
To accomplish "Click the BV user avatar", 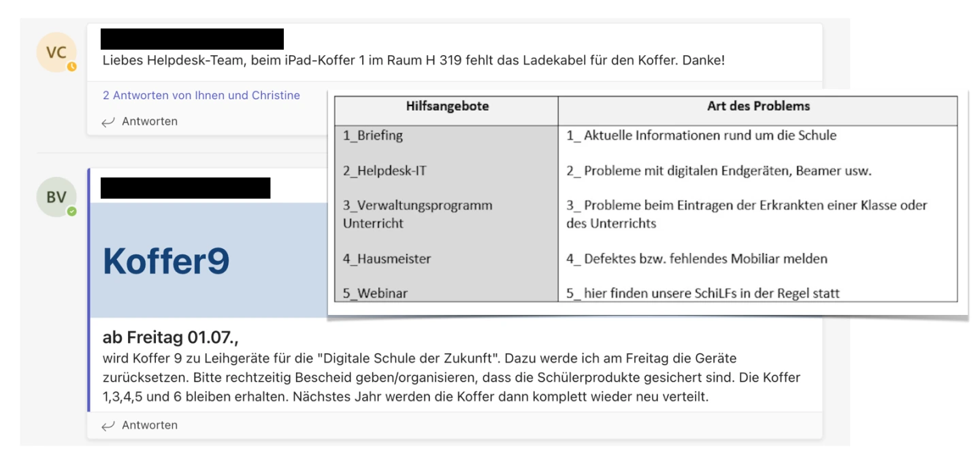I will click(56, 197).
